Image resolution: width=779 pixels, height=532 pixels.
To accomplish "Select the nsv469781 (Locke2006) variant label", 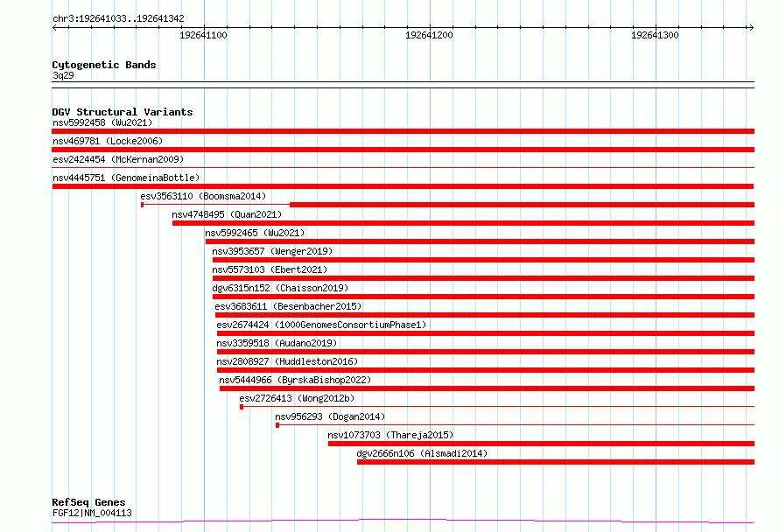I will click(x=108, y=141).
